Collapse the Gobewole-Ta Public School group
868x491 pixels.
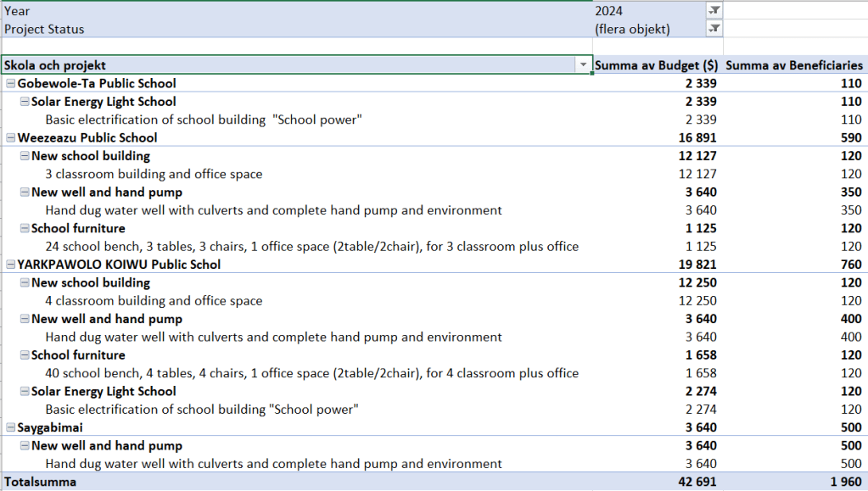coord(10,83)
